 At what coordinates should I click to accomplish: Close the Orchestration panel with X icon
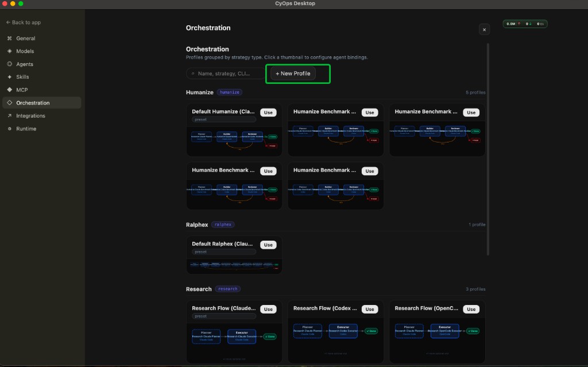pos(484,30)
